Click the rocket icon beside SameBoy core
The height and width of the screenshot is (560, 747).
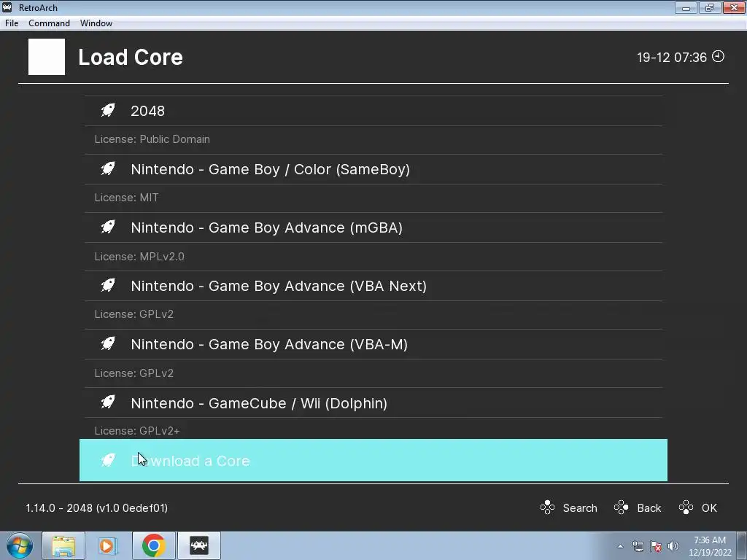[108, 168]
